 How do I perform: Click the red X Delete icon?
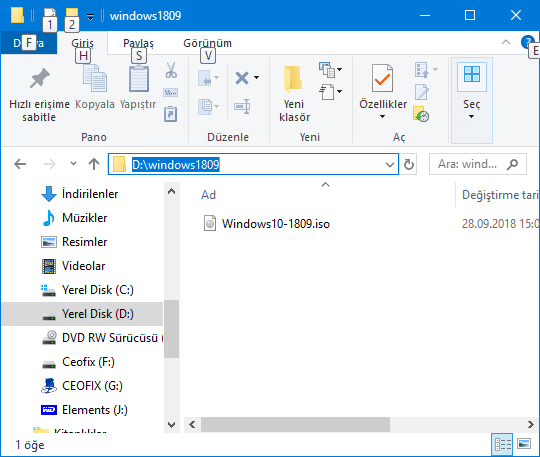coord(242,78)
